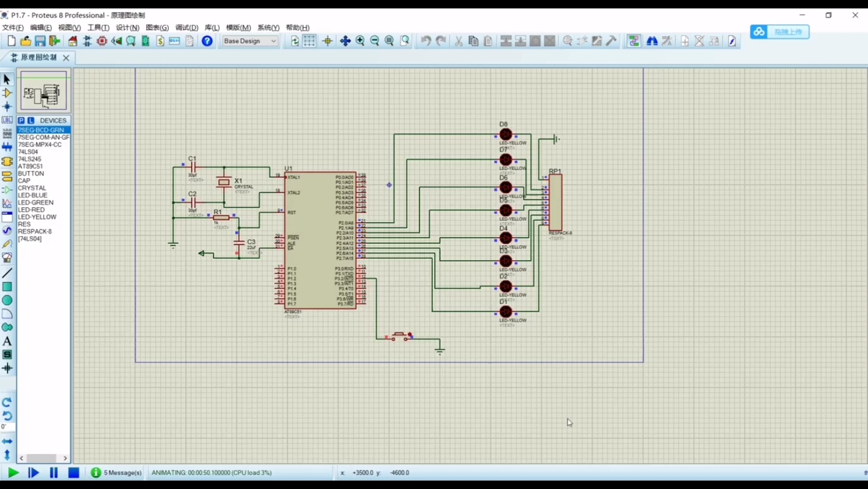868x489 pixels.
Task: Zoom out of the schematic
Action: click(x=374, y=41)
